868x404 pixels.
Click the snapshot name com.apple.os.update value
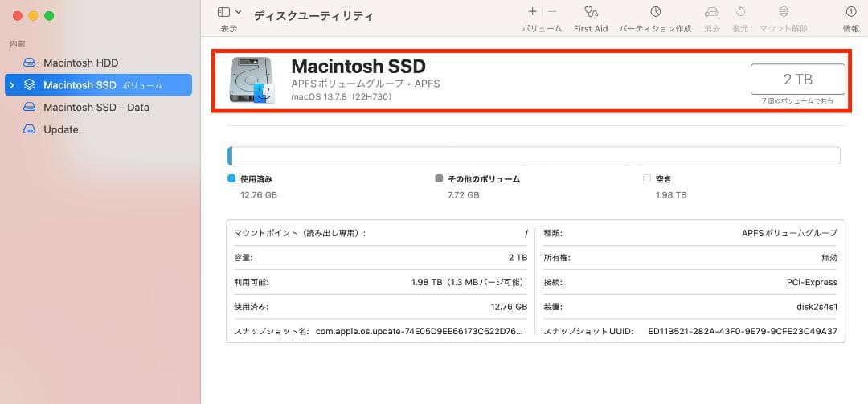coord(419,331)
